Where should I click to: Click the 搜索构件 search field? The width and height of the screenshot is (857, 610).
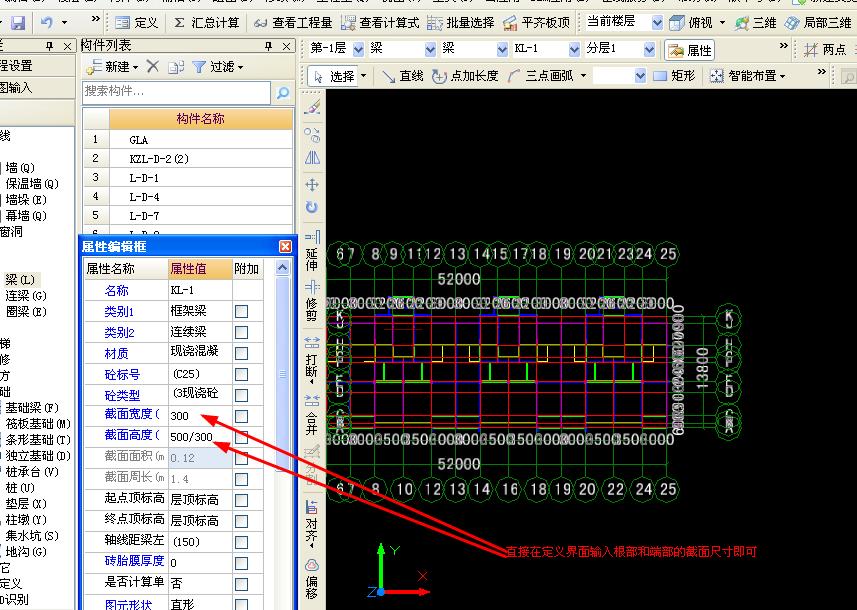[x=176, y=92]
